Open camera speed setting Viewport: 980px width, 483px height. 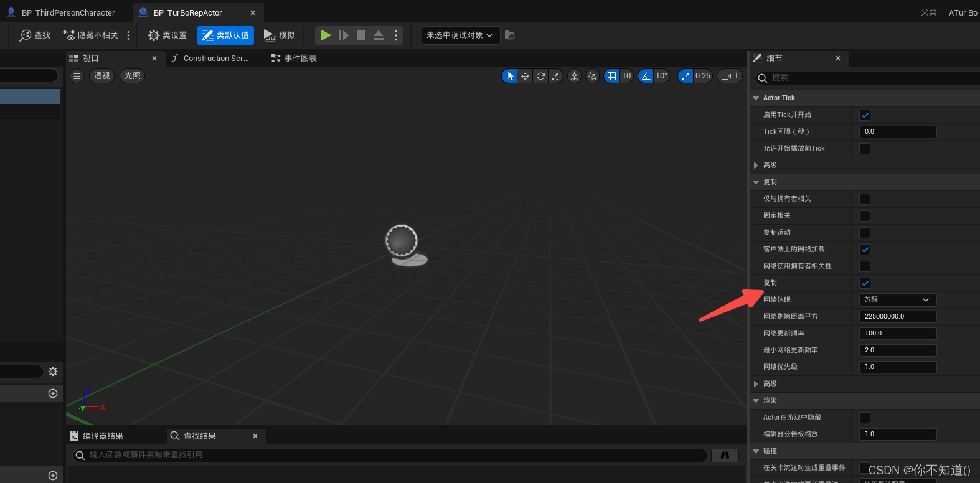(x=730, y=76)
